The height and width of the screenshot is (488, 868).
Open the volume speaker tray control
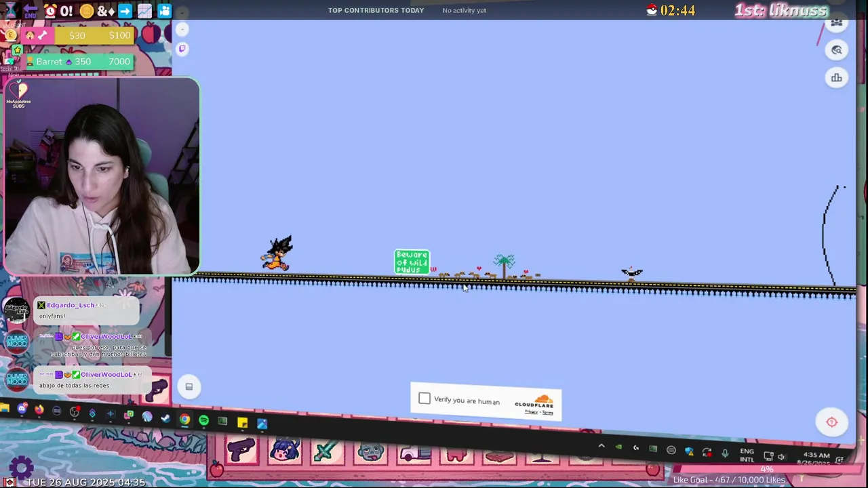pyautogui.click(x=781, y=457)
